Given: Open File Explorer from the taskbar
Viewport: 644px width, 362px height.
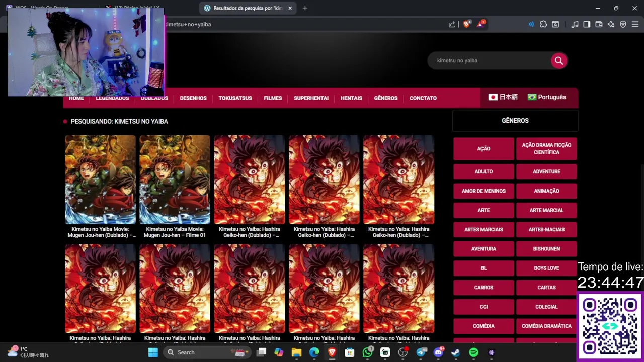Looking at the screenshot, I should click(x=296, y=352).
